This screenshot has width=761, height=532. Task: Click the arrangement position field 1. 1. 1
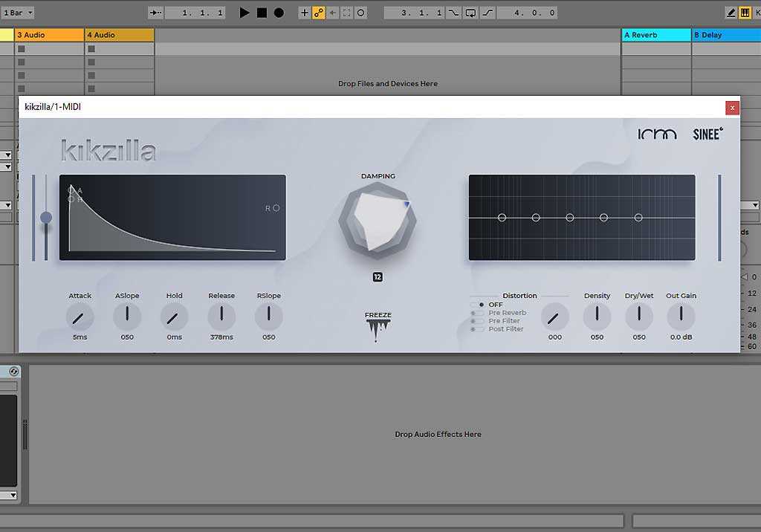195,13
